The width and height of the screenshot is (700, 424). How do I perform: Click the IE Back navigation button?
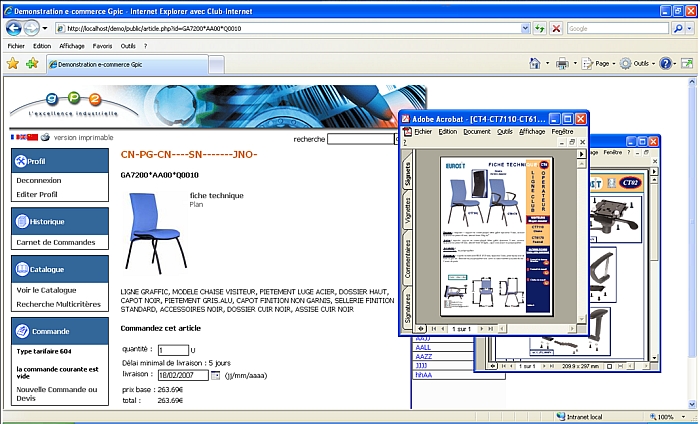pyautogui.click(x=13, y=28)
